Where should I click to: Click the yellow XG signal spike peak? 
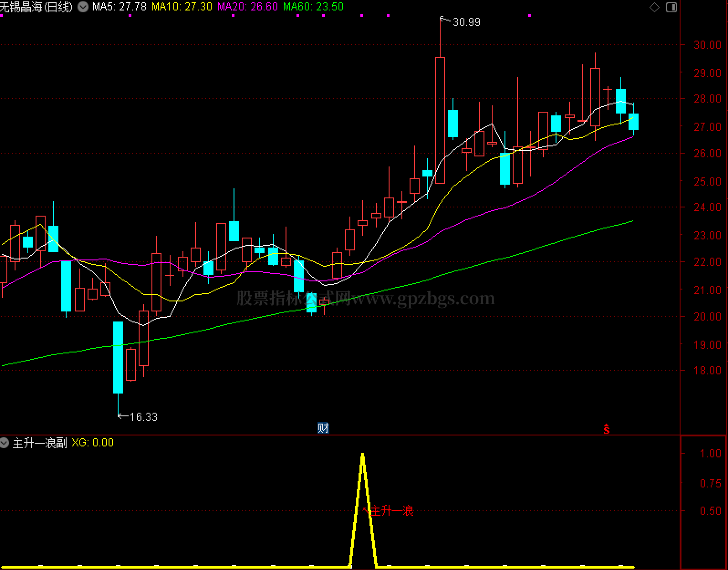[x=363, y=455]
